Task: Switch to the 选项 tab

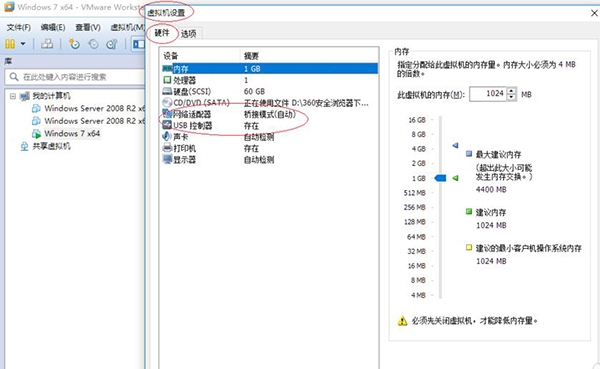Action: (189, 34)
